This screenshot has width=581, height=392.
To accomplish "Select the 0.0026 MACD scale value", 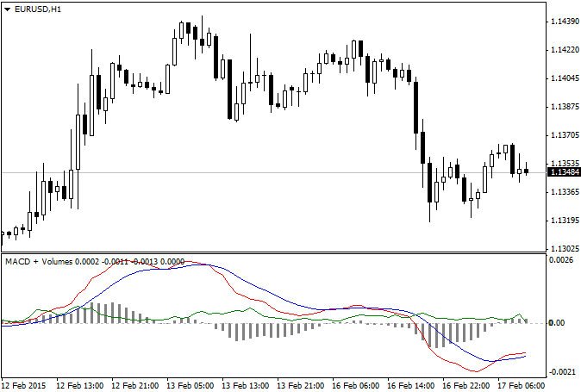I will 560,259.
